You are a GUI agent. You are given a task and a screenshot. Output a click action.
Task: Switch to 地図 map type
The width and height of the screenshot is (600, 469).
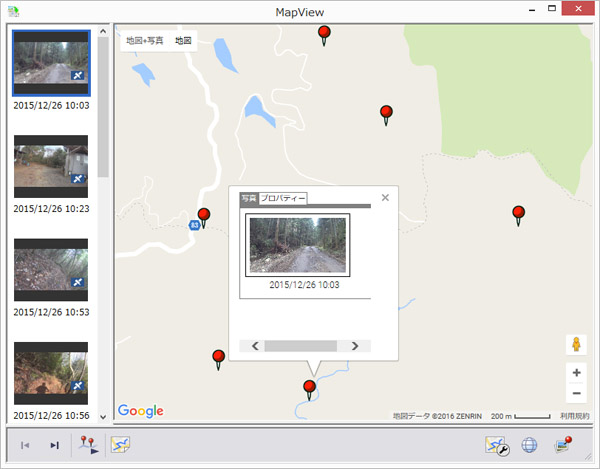tap(183, 41)
